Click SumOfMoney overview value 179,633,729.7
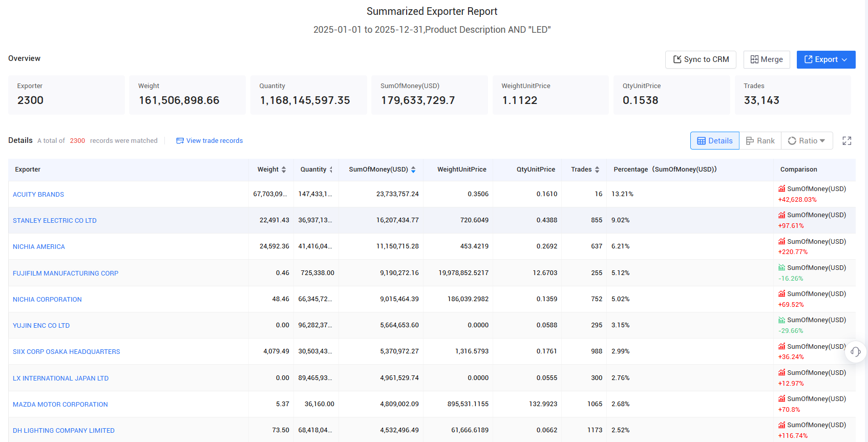Screen dimensions: 868x442 [x=418, y=100]
